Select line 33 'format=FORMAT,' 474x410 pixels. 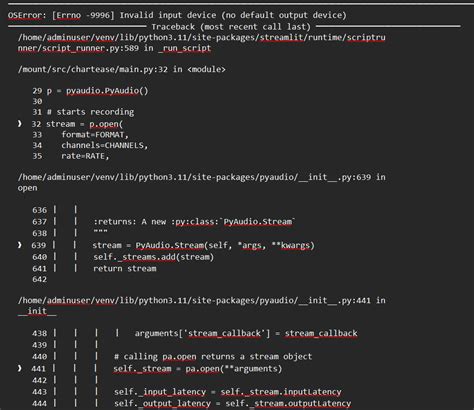(80, 135)
